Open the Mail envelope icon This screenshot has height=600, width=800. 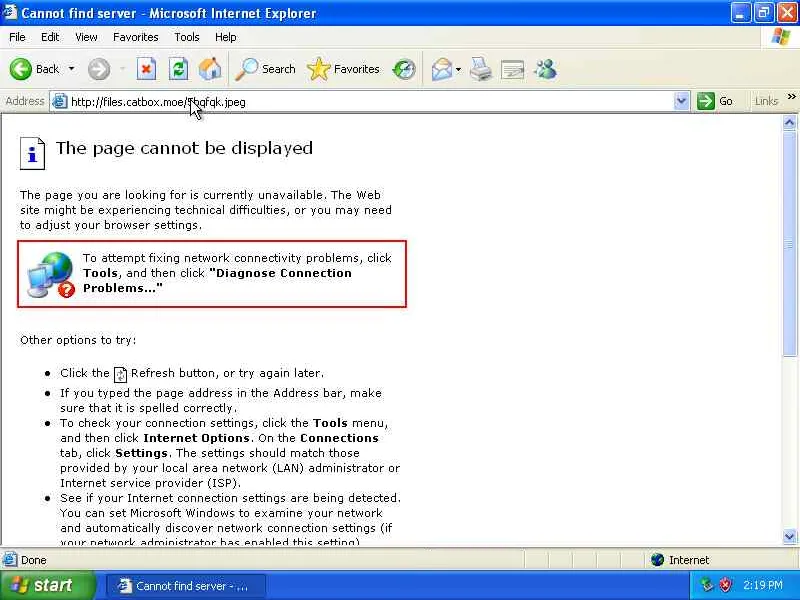pos(441,69)
